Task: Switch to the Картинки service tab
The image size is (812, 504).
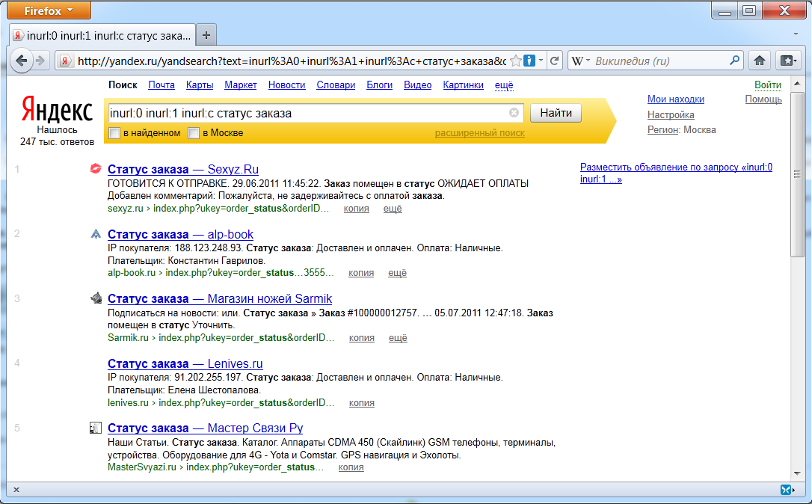Action: 463,85
